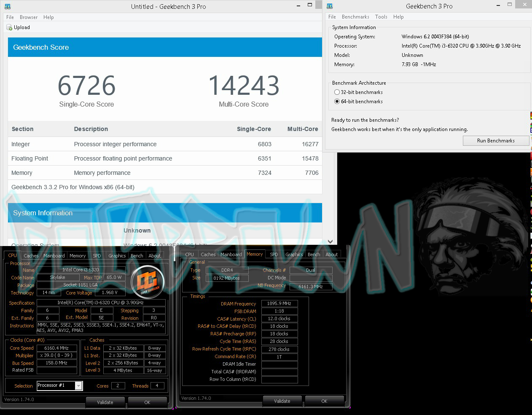Click the Integer multi-core value 16277

point(310,144)
